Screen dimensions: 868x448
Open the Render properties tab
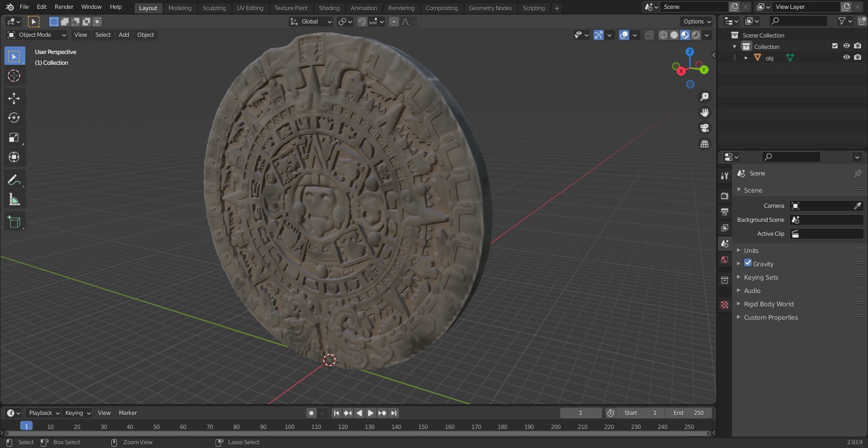click(724, 196)
